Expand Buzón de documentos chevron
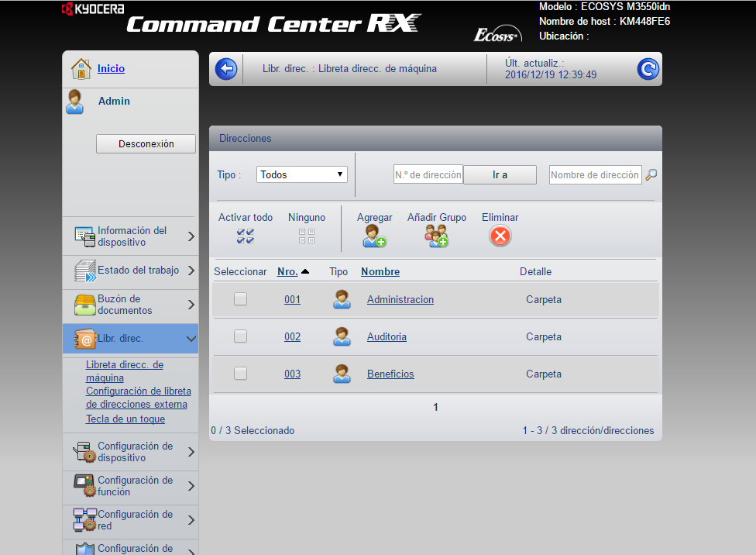The image size is (756, 555). (x=191, y=305)
